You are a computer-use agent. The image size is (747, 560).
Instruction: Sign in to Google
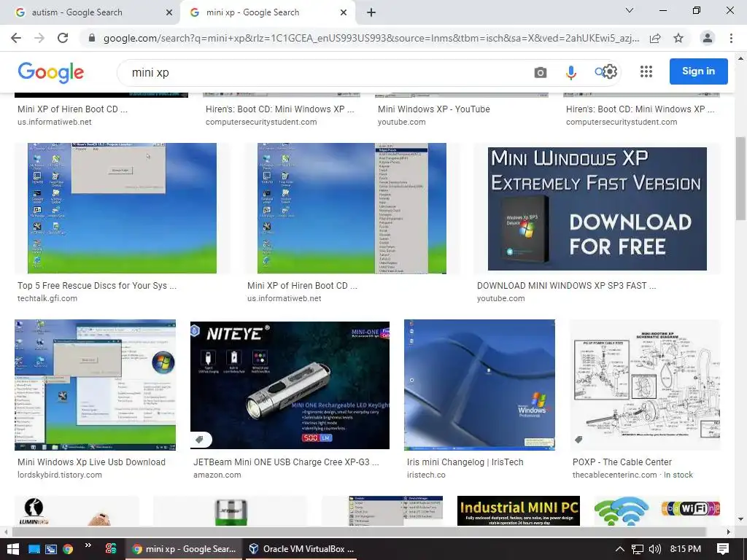pyautogui.click(x=698, y=71)
